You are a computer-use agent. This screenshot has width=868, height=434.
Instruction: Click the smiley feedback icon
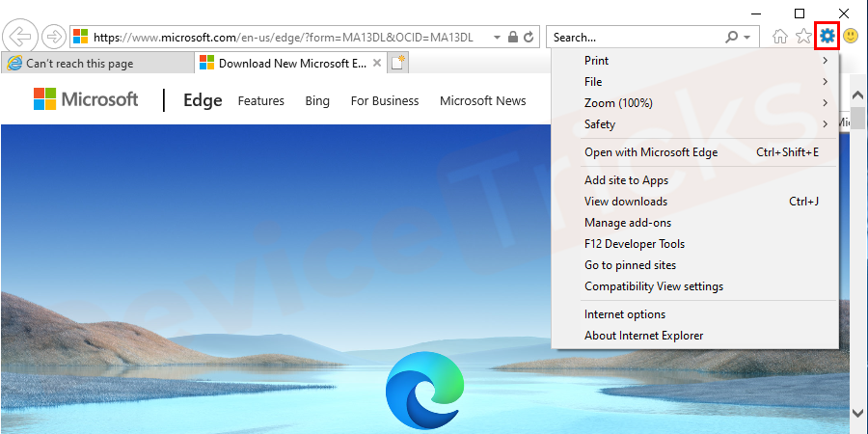click(851, 37)
